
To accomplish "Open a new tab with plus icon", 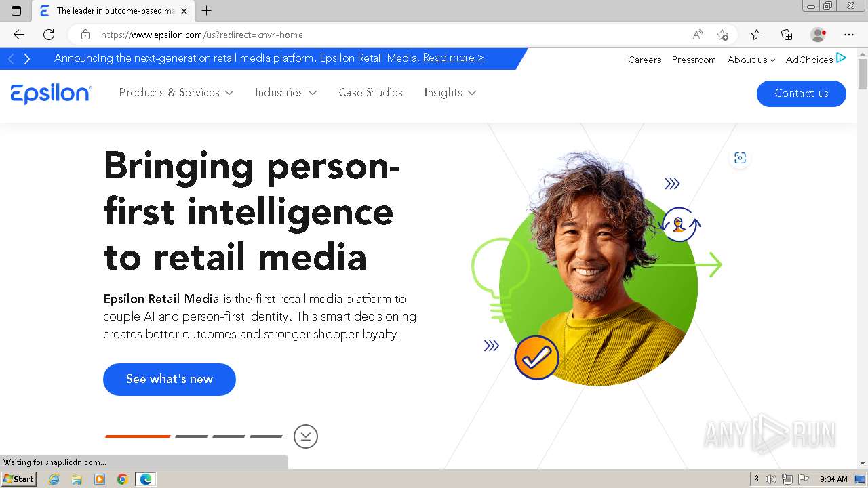I will (x=207, y=11).
